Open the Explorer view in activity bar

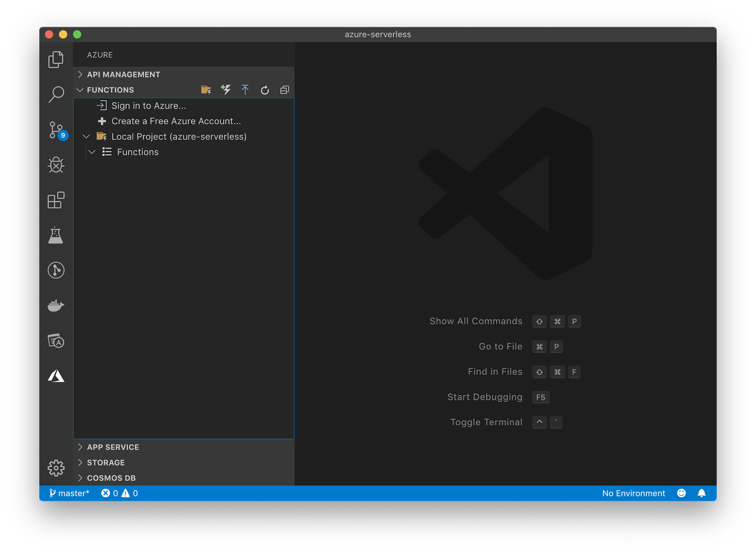(x=56, y=60)
